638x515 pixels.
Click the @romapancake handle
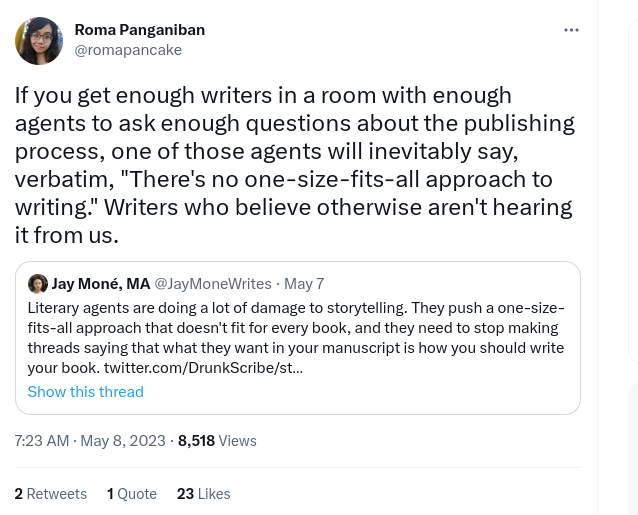[128, 49]
